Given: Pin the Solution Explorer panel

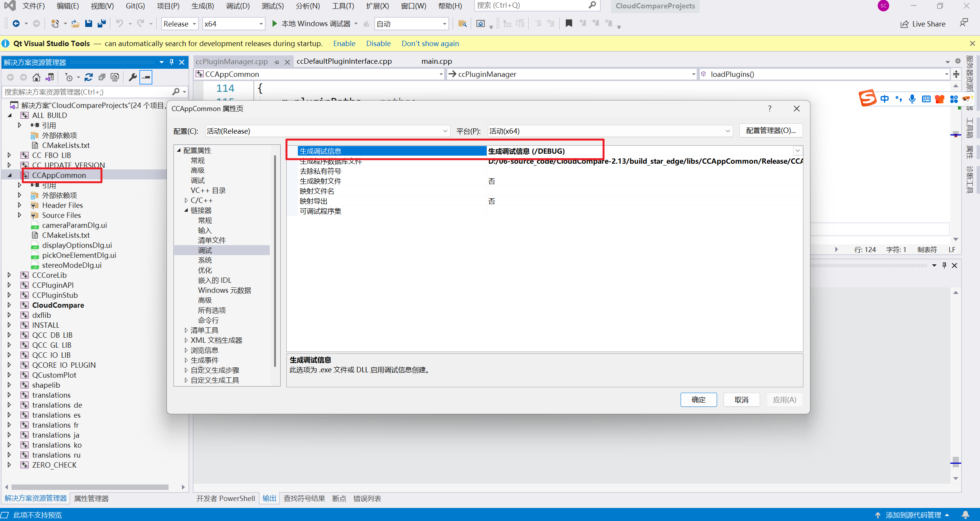Looking at the screenshot, I should tap(172, 62).
